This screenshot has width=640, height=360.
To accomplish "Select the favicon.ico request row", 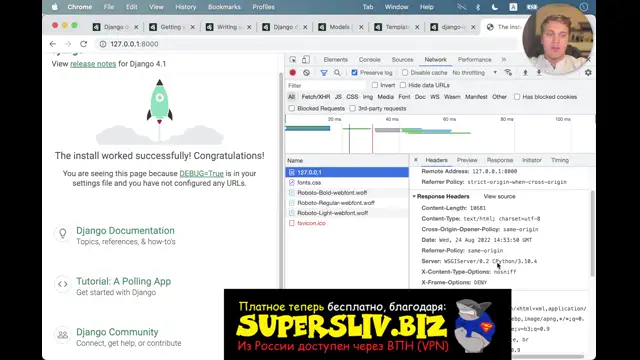I will tap(347, 223).
